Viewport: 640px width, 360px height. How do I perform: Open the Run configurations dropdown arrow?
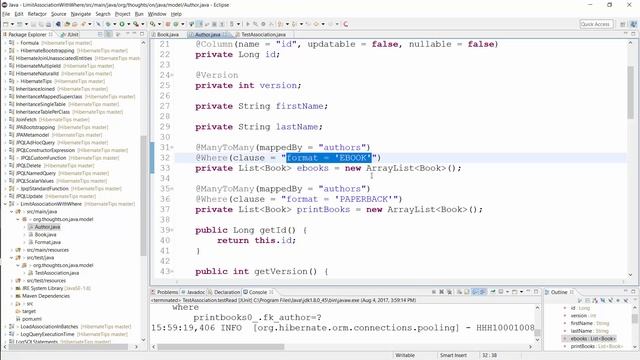128,24
